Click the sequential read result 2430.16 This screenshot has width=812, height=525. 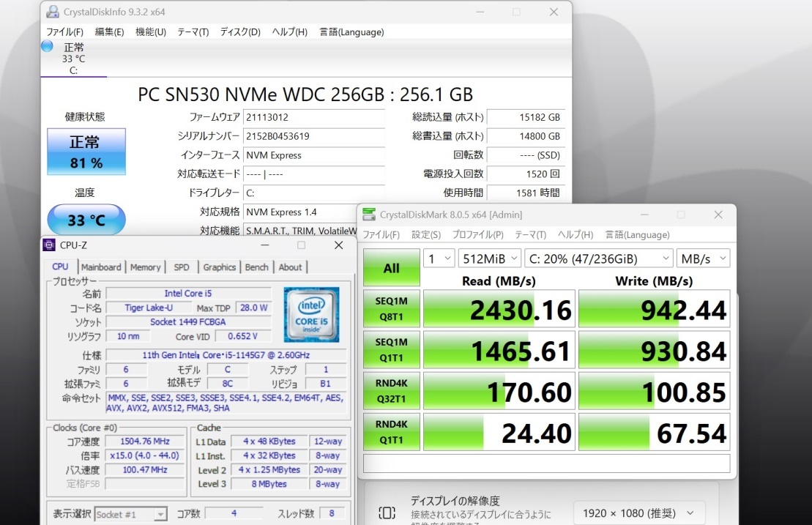(x=499, y=308)
